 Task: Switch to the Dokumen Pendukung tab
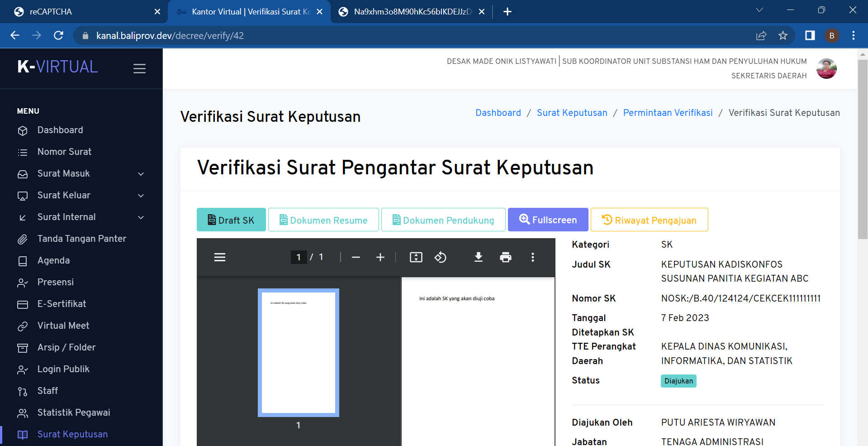point(443,220)
